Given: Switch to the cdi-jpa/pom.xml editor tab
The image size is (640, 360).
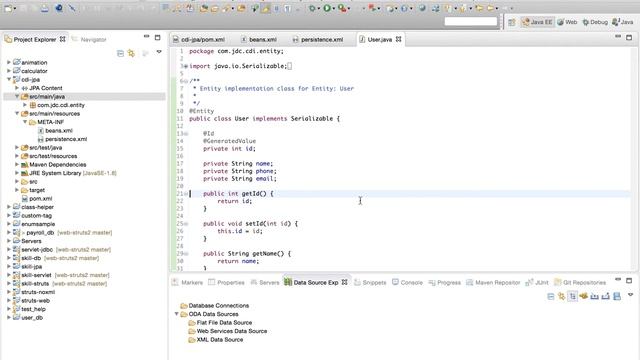Looking at the screenshot, I should tap(199, 40).
